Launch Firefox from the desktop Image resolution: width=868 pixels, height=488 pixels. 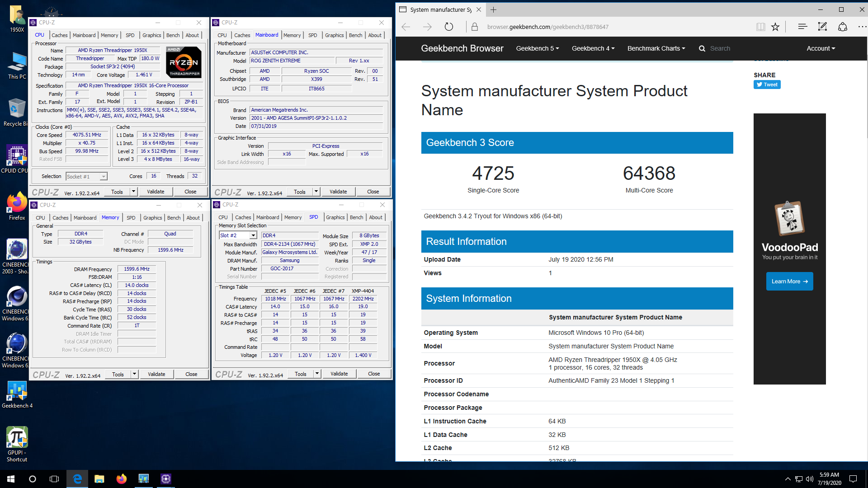(17, 206)
